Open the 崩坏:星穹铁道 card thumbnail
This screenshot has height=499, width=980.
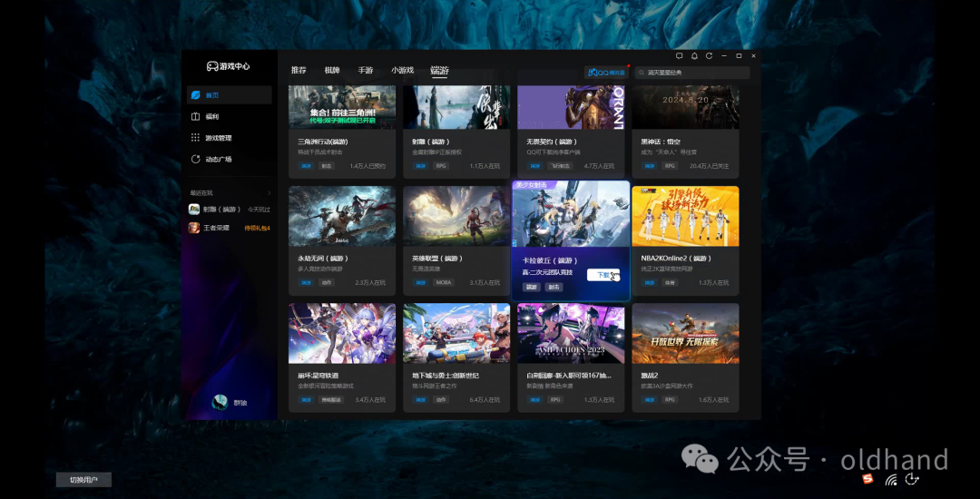[x=342, y=334]
